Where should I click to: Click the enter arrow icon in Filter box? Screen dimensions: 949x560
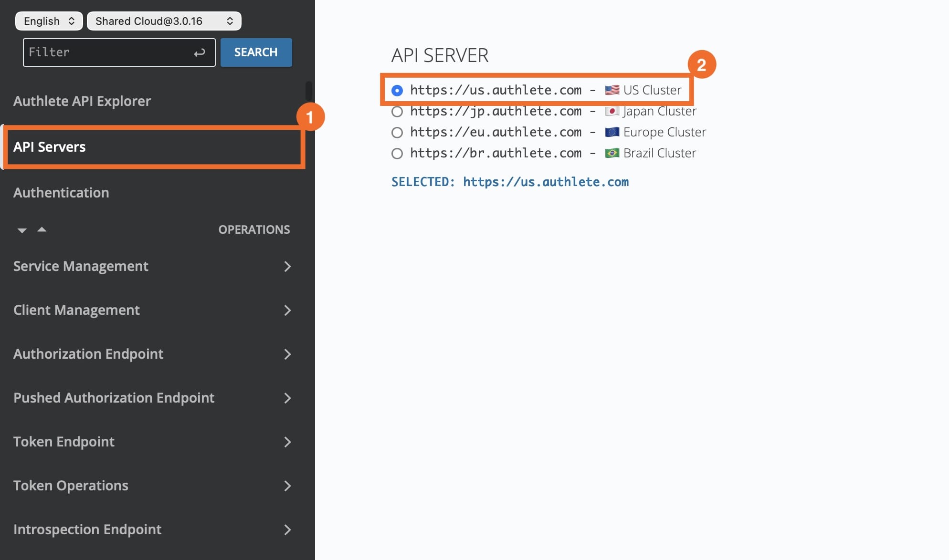[200, 52]
